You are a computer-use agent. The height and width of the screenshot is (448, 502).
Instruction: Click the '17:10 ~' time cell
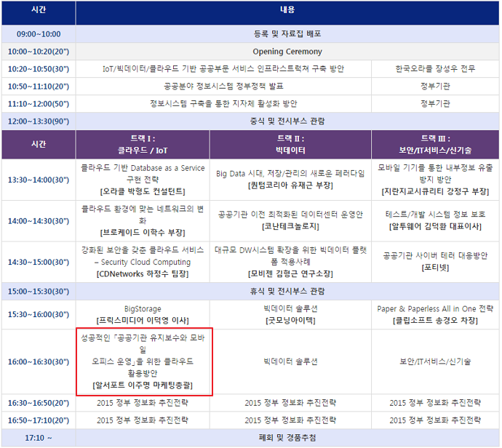39,437
